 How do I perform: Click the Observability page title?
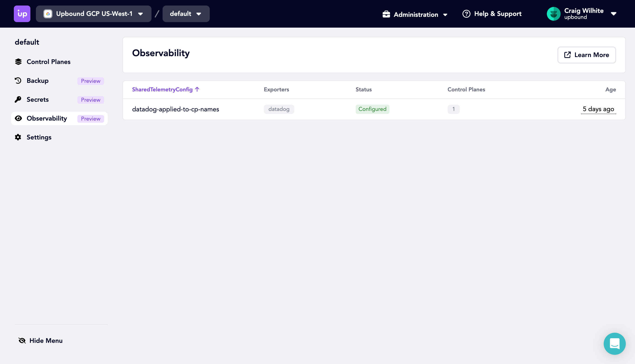coord(161,53)
